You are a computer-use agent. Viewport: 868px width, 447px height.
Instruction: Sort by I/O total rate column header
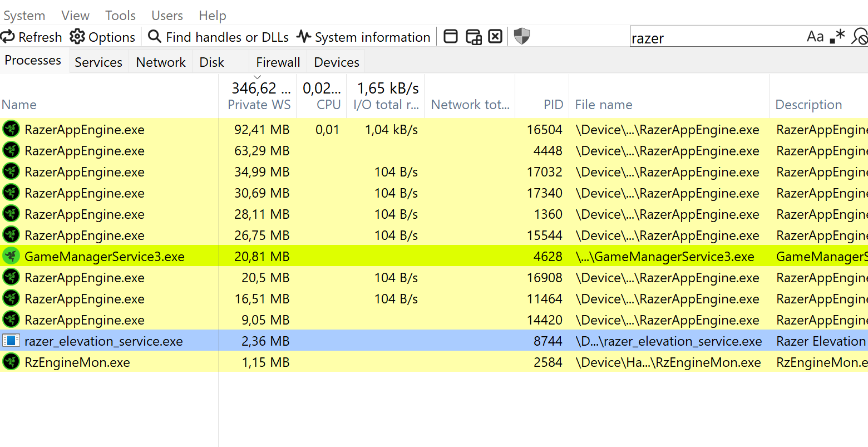pos(386,96)
